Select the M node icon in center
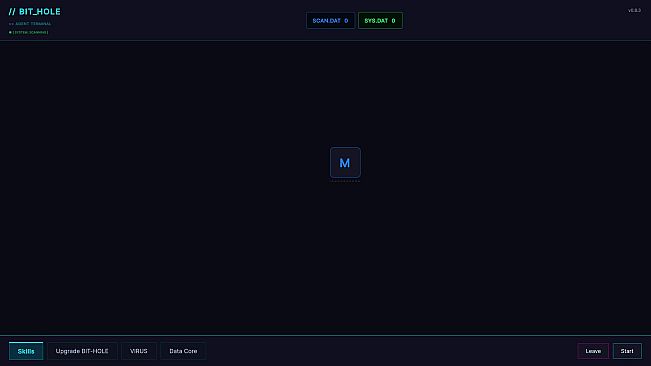Image resolution: width=651 pixels, height=366 pixels. [345, 163]
